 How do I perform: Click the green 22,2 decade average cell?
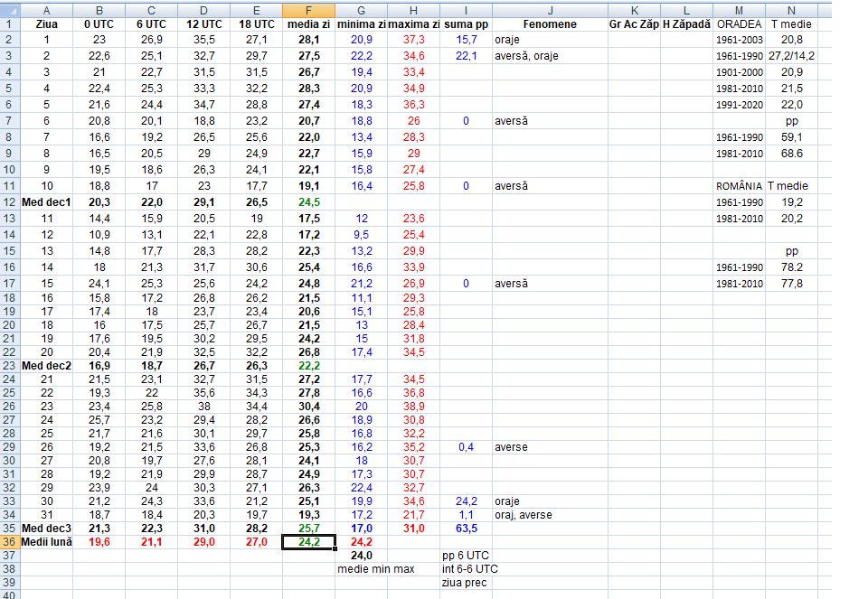[308, 366]
